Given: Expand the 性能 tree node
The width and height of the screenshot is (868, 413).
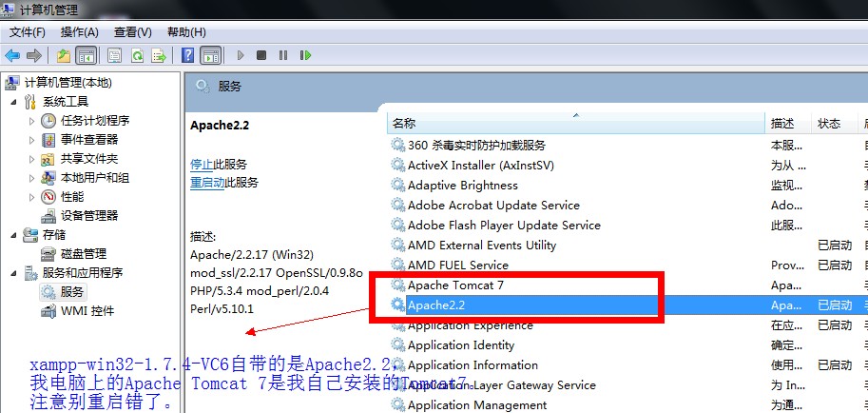Looking at the screenshot, I should point(31,197).
